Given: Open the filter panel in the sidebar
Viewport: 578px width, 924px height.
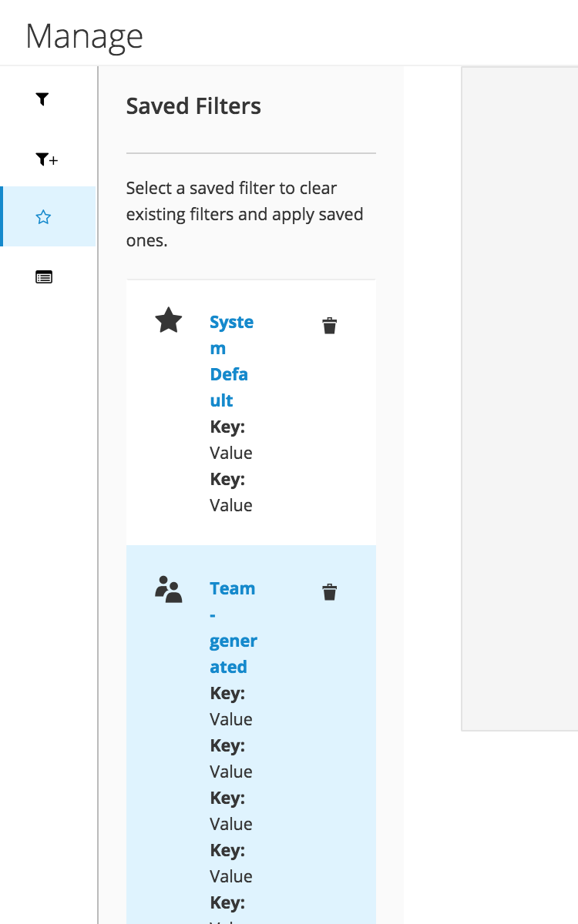Looking at the screenshot, I should (x=43, y=99).
